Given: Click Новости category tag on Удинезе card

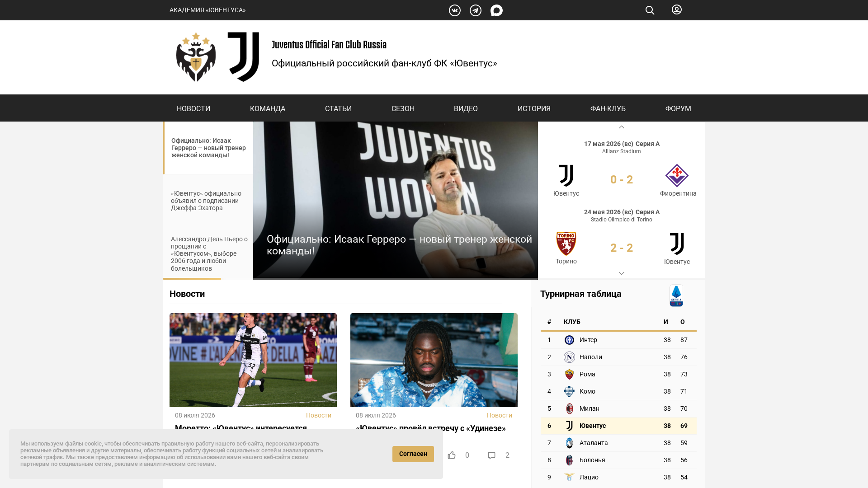Looking at the screenshot, I should click(500, 415).
